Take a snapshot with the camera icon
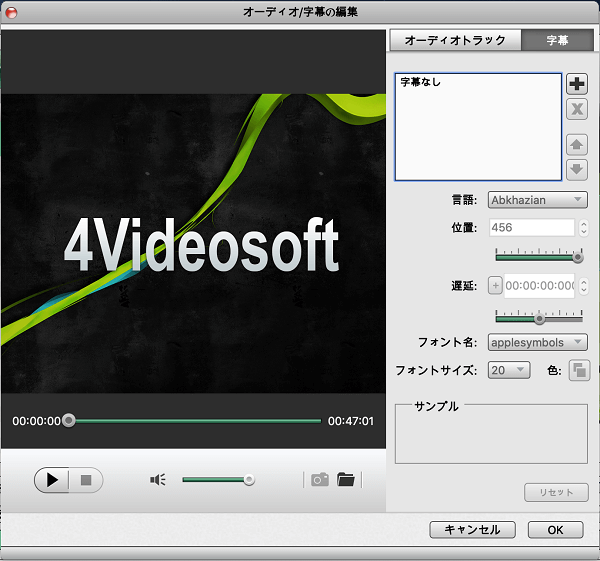Viewport: 600px width, 561px height. tap(319, 480)
